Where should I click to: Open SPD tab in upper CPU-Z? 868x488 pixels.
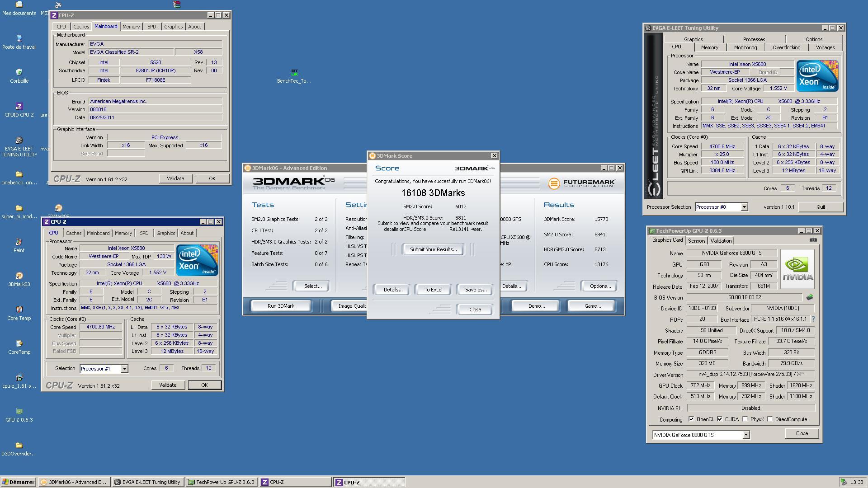(151, 27)
